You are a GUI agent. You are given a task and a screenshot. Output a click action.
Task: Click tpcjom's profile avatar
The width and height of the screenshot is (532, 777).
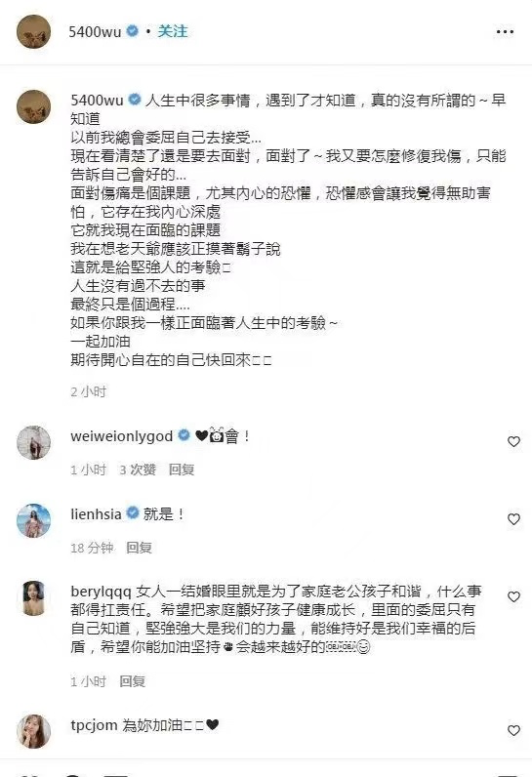[x=34, y=731]
